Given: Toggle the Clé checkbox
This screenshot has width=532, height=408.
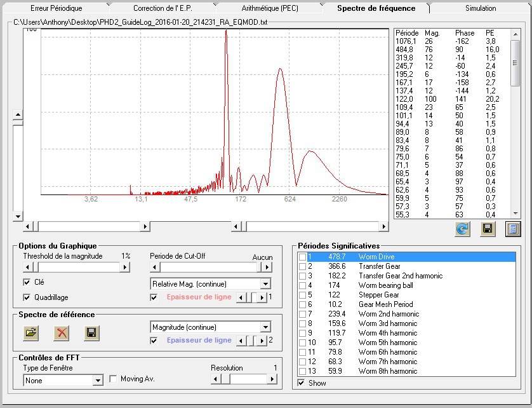Looking at the screenshot, I should tap(27, 282).
